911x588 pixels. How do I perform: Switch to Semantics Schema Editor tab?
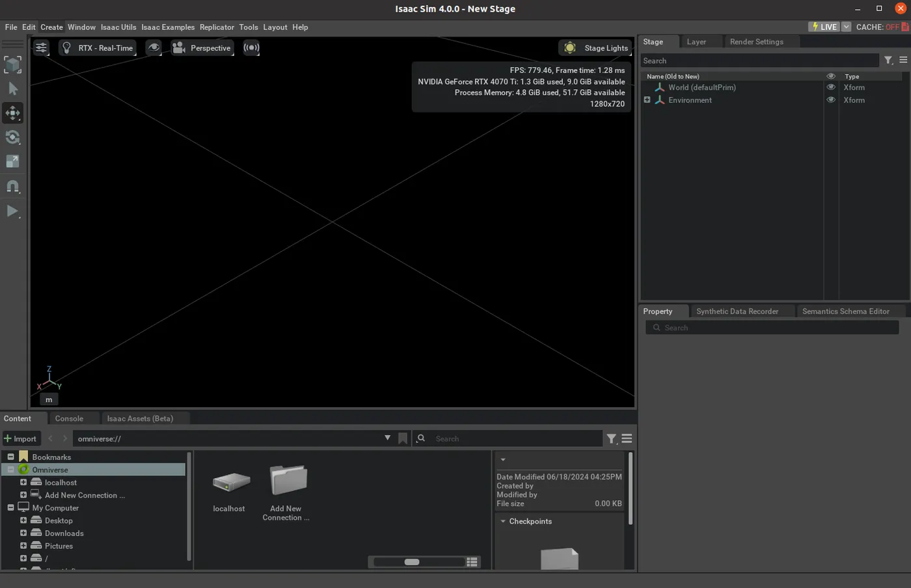pos(845,312)
